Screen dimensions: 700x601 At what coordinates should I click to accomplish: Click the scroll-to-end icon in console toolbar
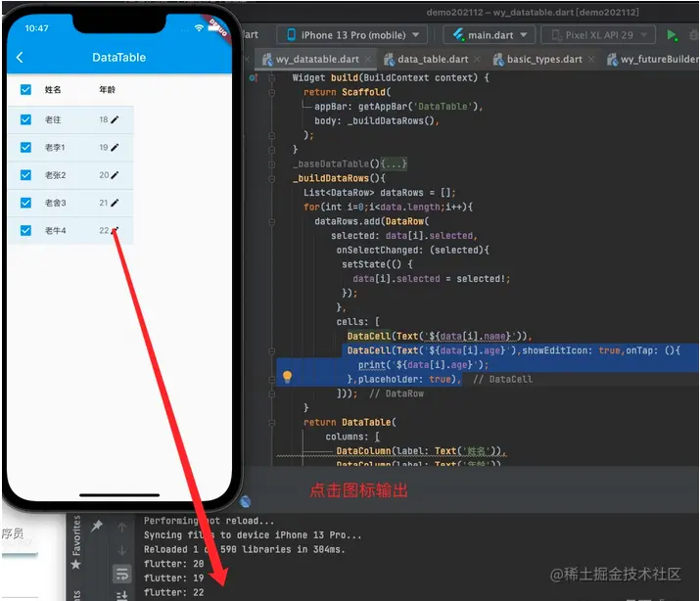click(121, 595)
